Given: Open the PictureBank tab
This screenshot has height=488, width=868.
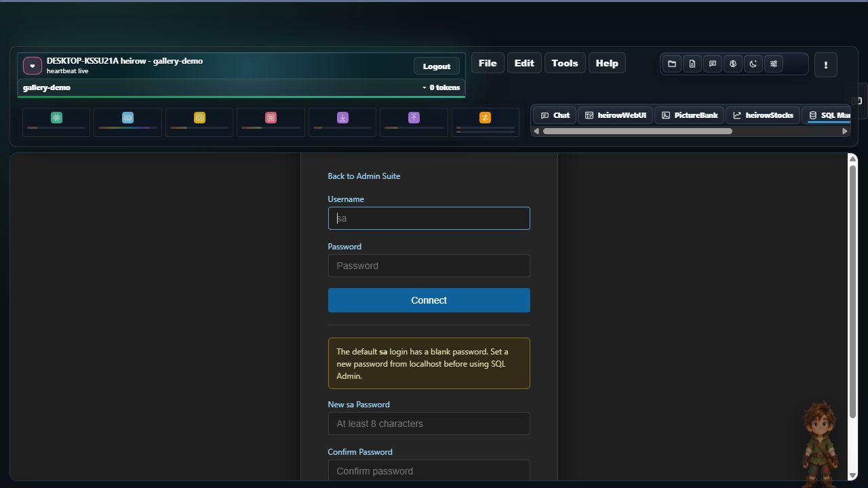Looking at the screenshot, I should click(x=690, y=115).
